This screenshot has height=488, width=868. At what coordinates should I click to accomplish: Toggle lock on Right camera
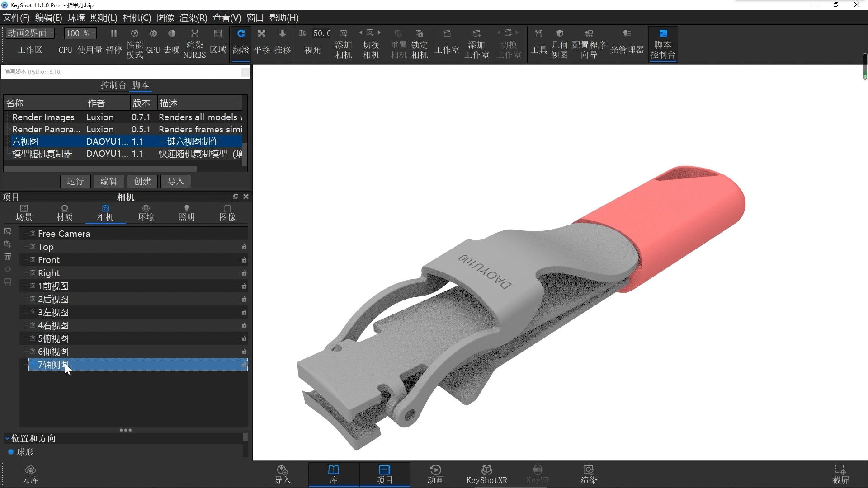pyautogui.click(x=244, y=273)
